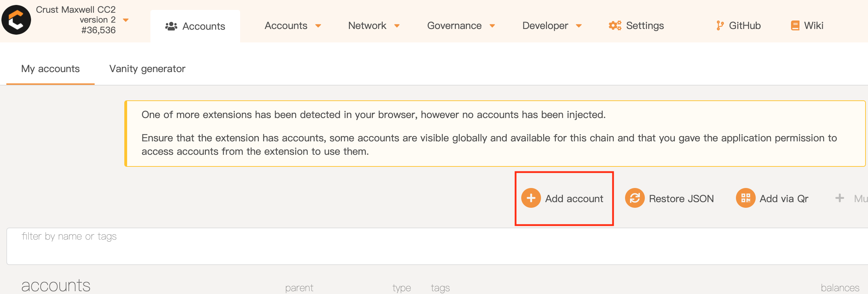The width and height of the screenshot is (868, 294).
Task: Click the Settings gears icon
Action: coord(615,25)
